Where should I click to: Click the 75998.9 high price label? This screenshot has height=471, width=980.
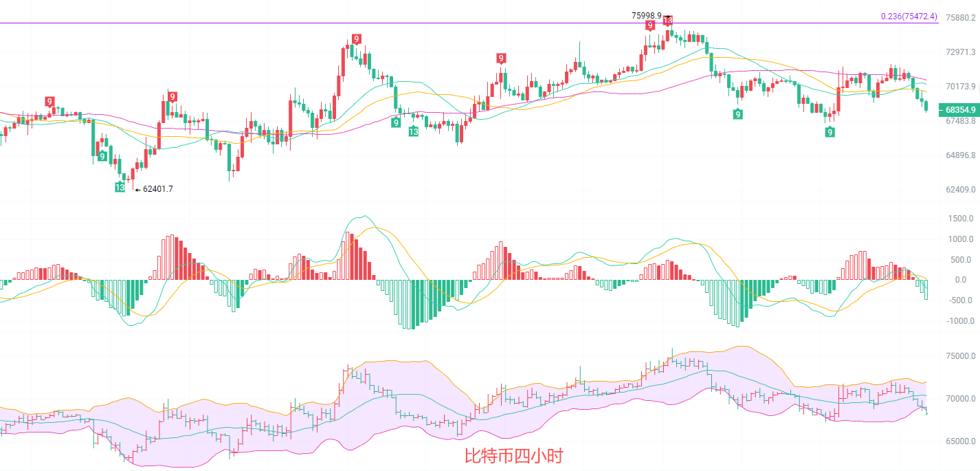point(646,15)
